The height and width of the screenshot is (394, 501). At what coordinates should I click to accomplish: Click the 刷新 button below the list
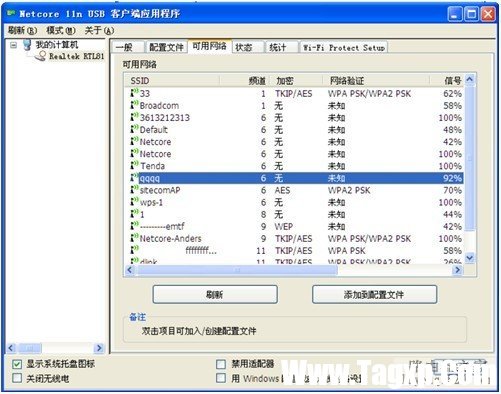coord(215,294)
